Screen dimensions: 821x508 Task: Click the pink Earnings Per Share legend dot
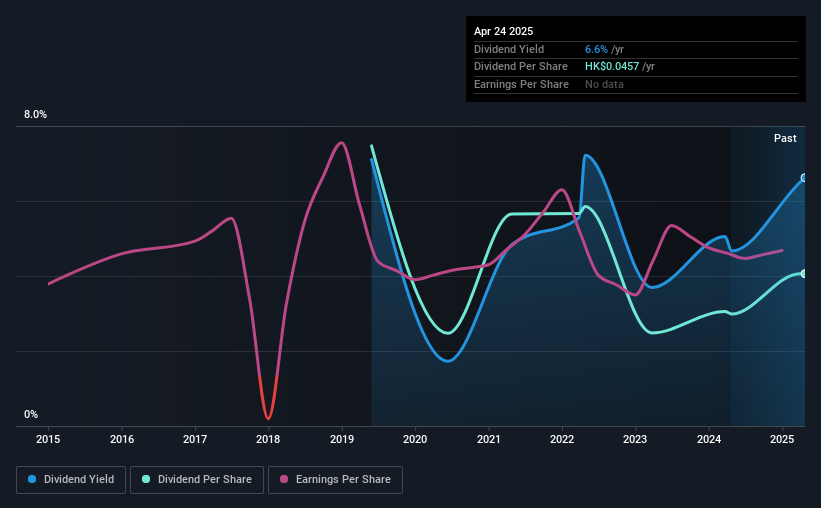(x=284, y=479)
